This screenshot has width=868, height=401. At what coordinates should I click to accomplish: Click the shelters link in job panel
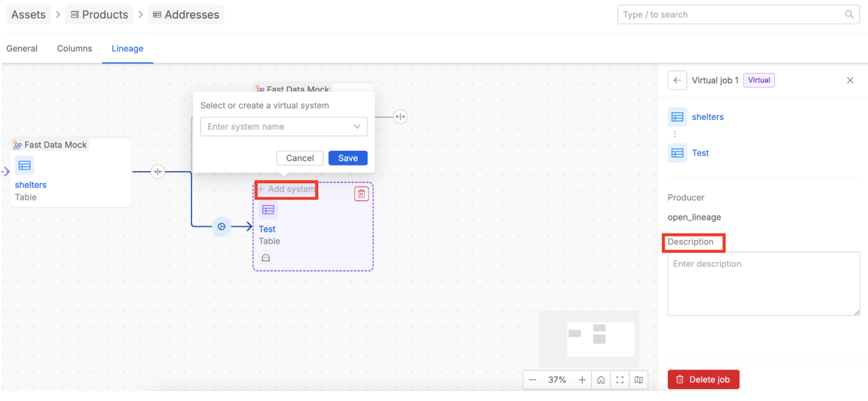pyautogui.click(x=707, y=117)
